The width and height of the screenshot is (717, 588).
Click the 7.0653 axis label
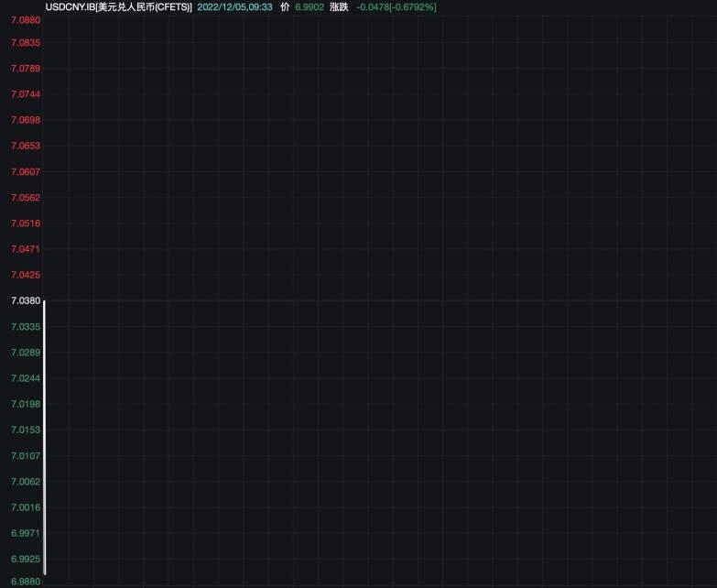point(26,146)
